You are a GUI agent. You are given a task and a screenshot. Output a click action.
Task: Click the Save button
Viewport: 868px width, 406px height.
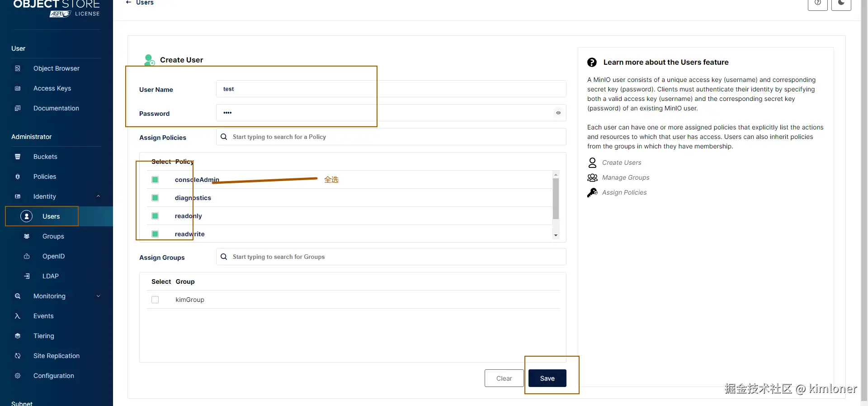point(547,378)
